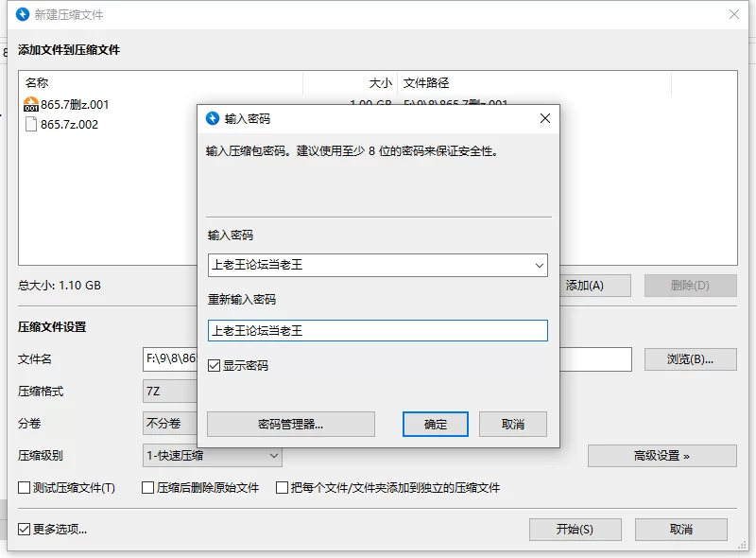The width and height of the screenshot is (756, 558).
Task: Click the 删除(D) button
Action: pos(691,286)
